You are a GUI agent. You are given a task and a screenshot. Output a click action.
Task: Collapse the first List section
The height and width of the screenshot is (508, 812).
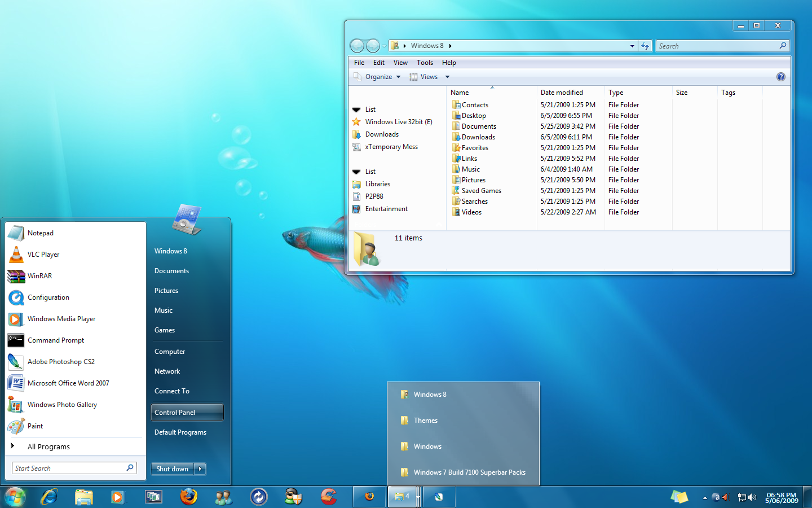point(356,110)
